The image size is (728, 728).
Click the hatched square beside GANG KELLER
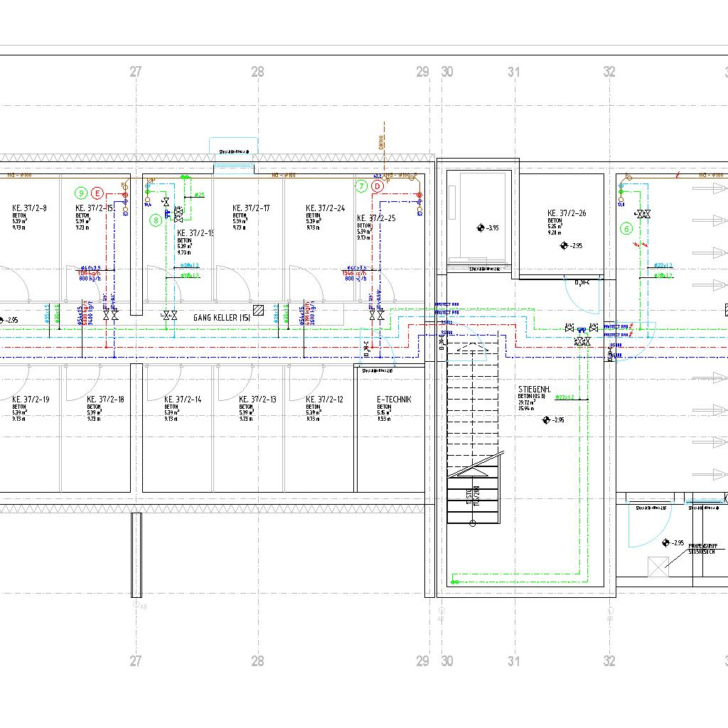coord(259,310)
